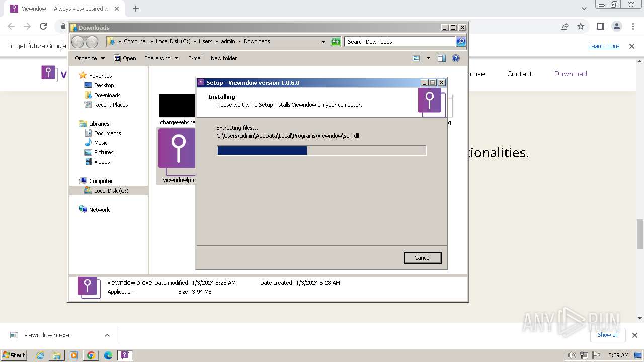Screen dimensions: 644x362
Task: Open Libraries in navigation pane
Action: pyautogui.click(x=99, y=124)
